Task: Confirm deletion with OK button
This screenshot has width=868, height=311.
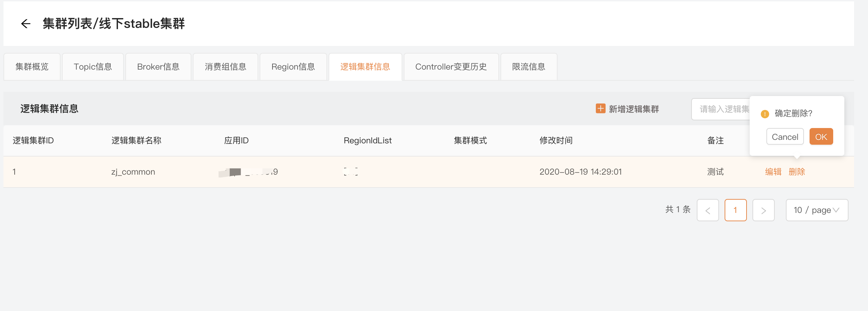Action: click(x=821, y=137)
